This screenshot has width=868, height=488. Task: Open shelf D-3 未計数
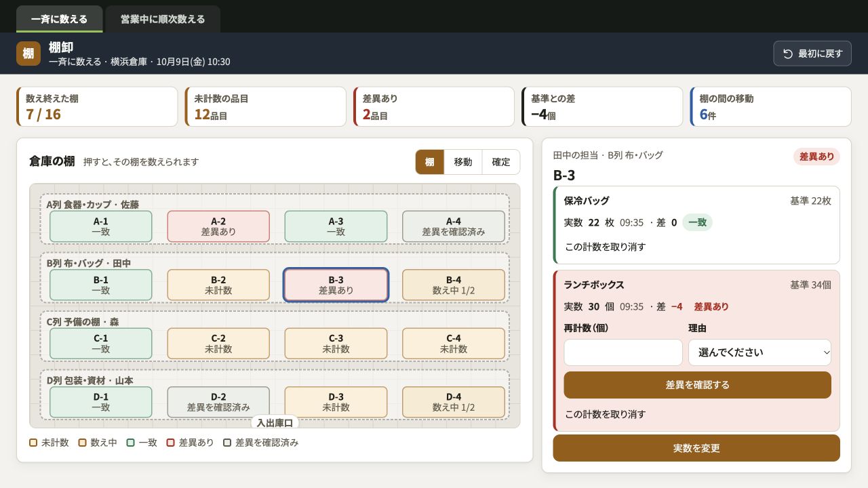point(336,402)
